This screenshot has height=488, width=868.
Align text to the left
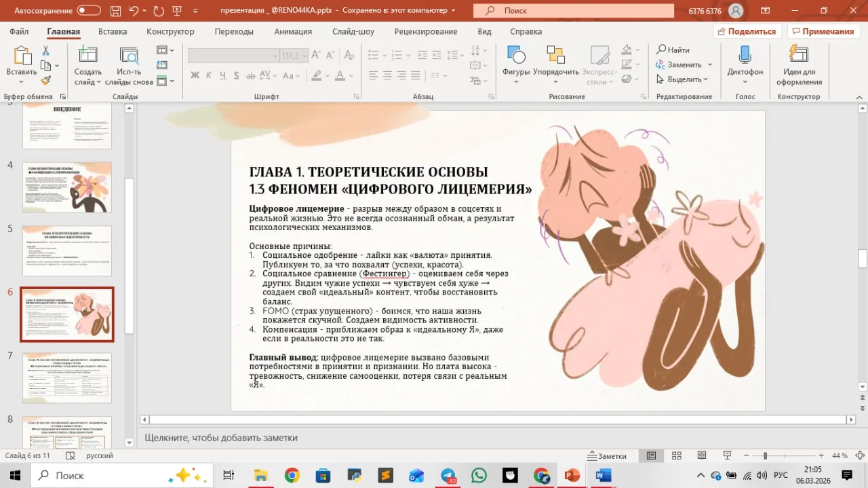(373, 75)
